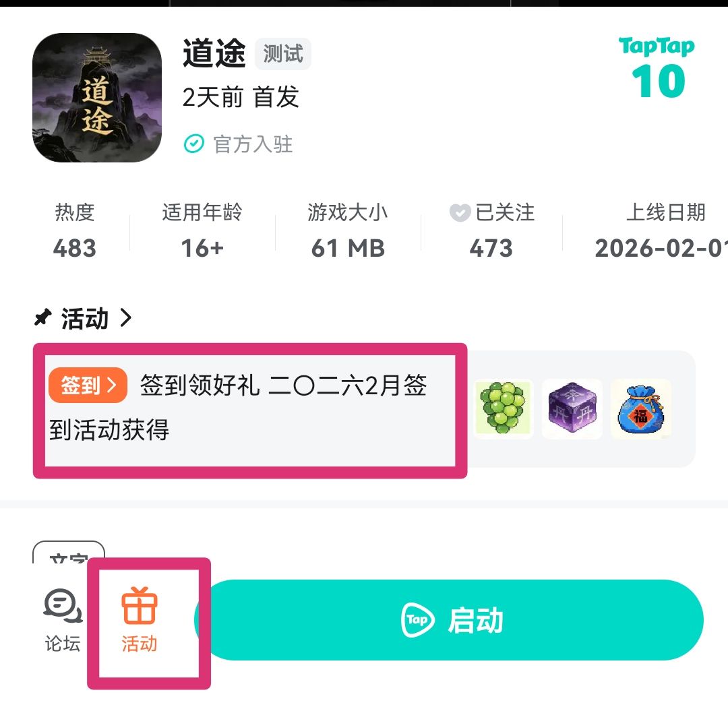Viewport: 728px width, 709px height.
Task: Select the partially visible 文字 tag
Action: coord(69,553)
